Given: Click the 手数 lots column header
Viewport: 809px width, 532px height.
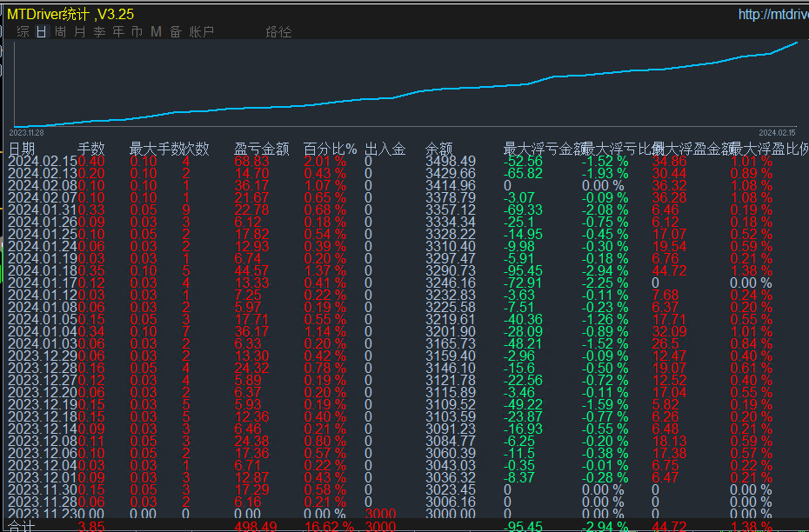Looking at the screenshot, I should (x=90, y=149).
